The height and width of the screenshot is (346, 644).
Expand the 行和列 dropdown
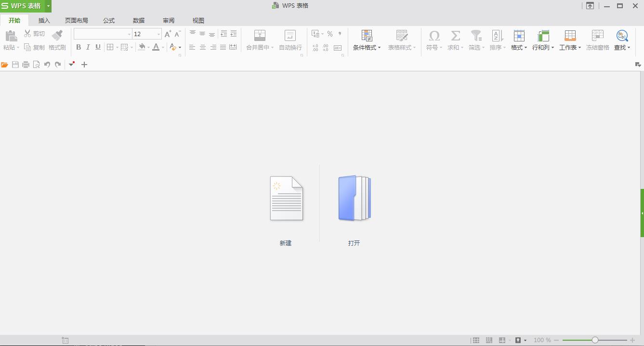[552, 48]
